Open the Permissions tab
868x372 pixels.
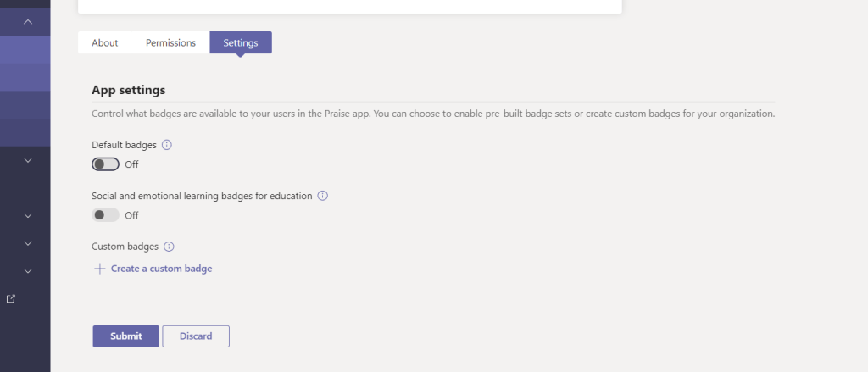tap(170, 42)
